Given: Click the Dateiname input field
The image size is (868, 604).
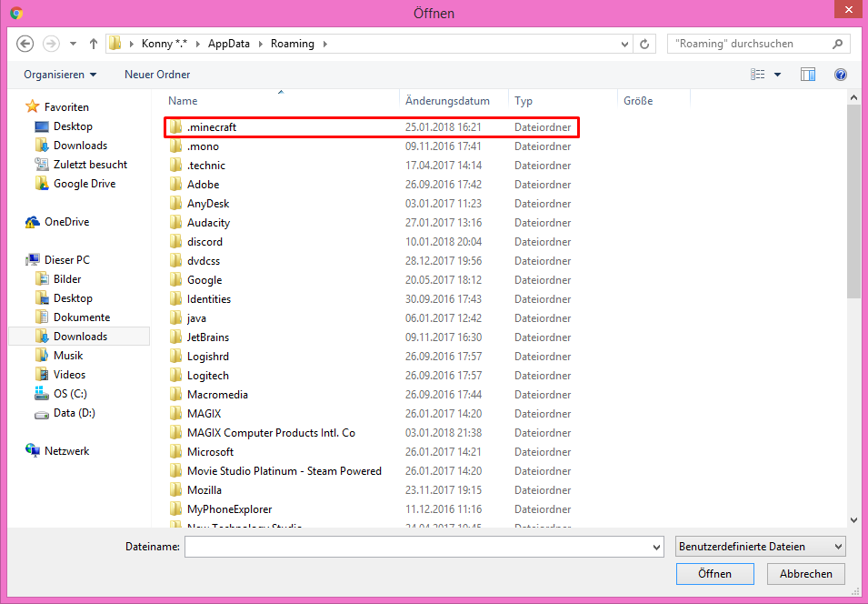Looking at the screenshot, I should click(x=424, y=547).
